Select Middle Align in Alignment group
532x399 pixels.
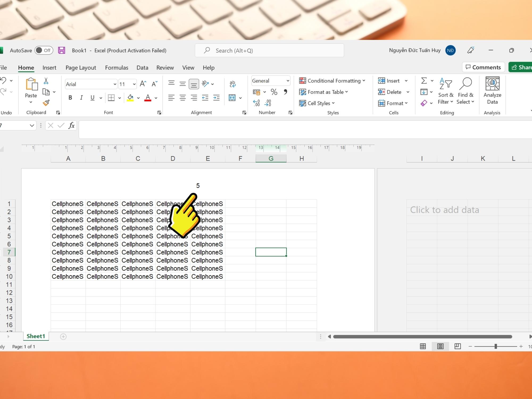pyautogui.click(x=182, y=84)
